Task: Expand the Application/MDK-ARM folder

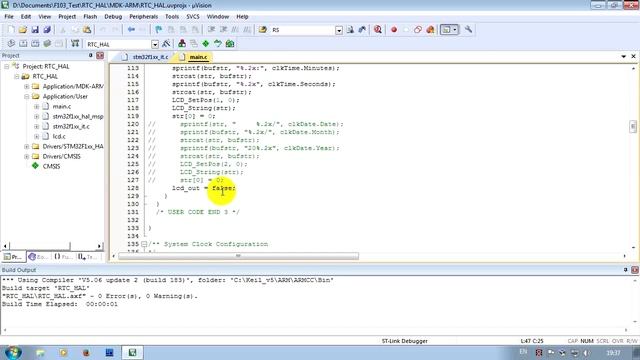Action: [27, 87]
